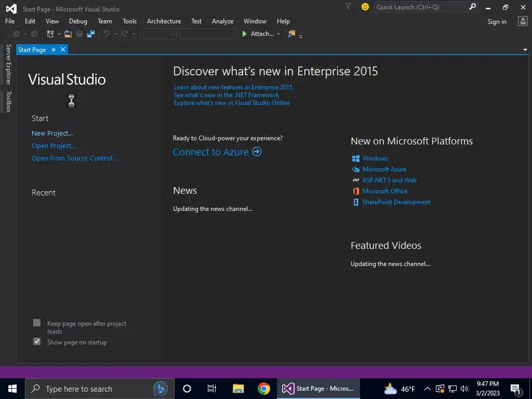Open the Server Explorer side tab

pyautogui.click(x=8, y=64)
